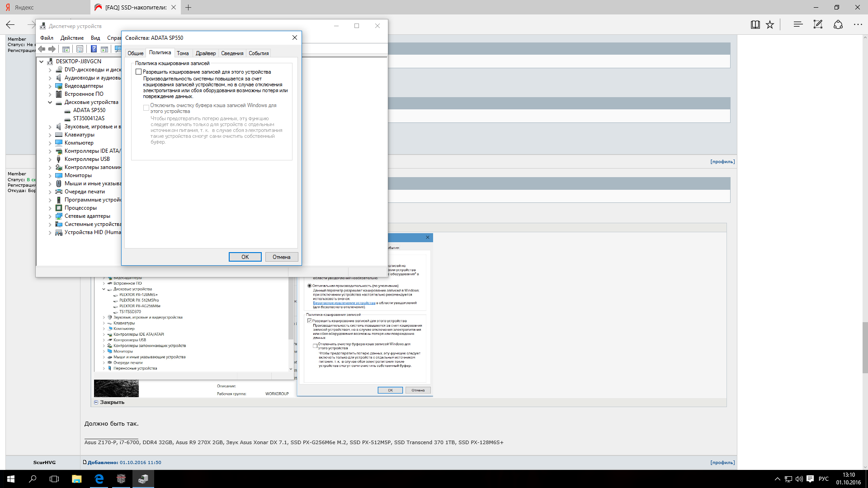Open Edge Hub with three lines icon

pyautogui.click(x=798, y=24)
